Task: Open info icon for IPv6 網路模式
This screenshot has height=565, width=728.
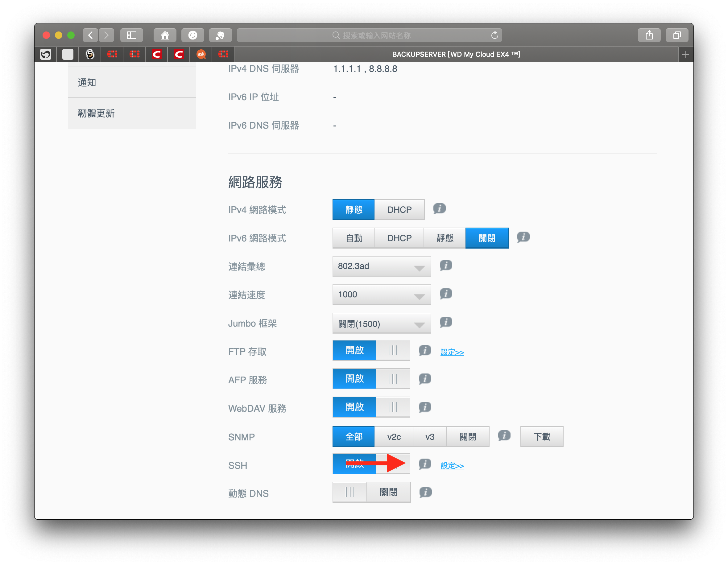Action: (523, 237)
